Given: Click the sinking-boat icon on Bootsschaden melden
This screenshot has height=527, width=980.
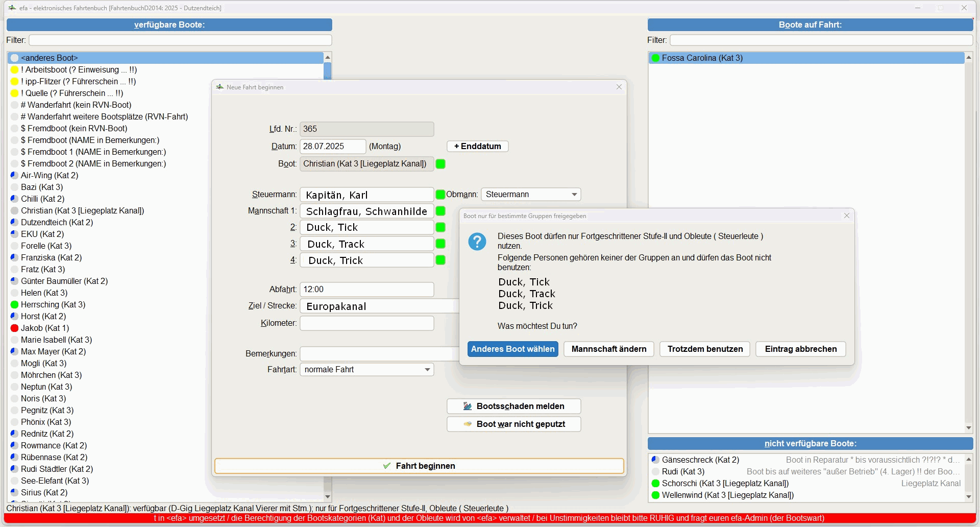Looking at the screenshot, I should pyautogui.click(x=467, y=406).
